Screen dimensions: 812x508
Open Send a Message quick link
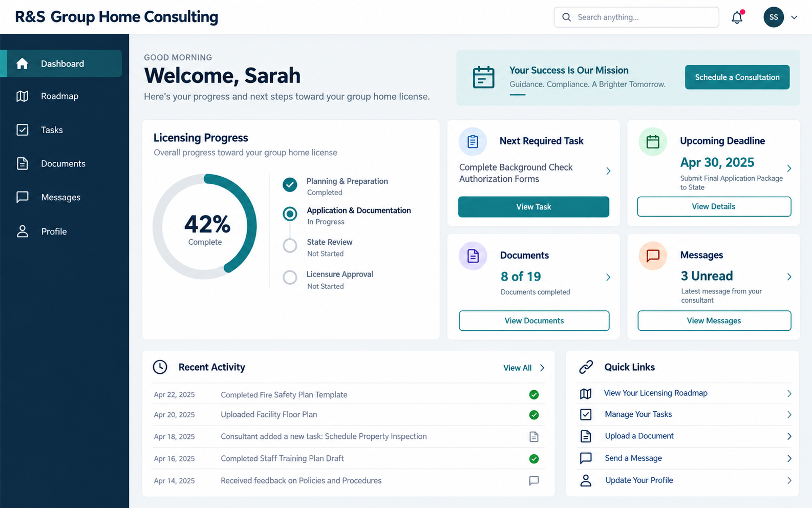tap(633, 458)
